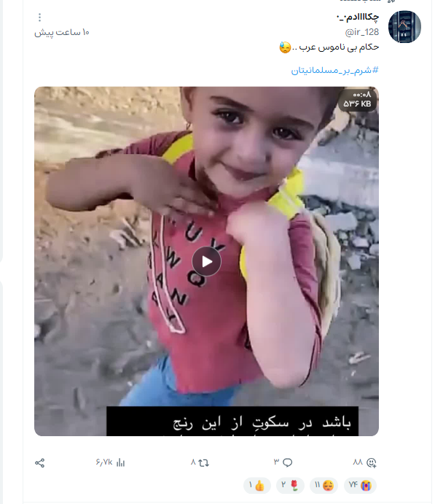Click the post timestamp text
The height and width of the screenshot is (504, 435).
tap(62, 33)
